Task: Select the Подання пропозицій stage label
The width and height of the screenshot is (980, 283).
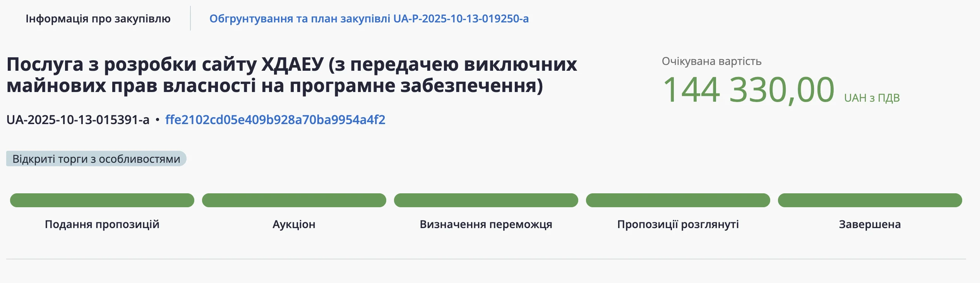Action: [102, 224]
